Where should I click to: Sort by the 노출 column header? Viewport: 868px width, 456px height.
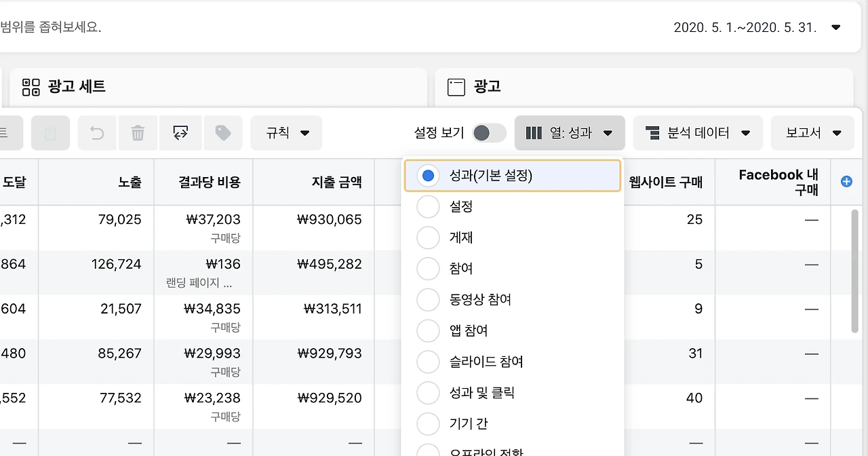pos(130,182)
